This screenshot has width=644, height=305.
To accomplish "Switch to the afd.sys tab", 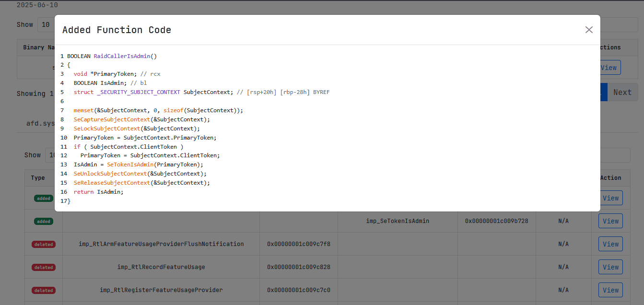I will click(x=39, y=123).
